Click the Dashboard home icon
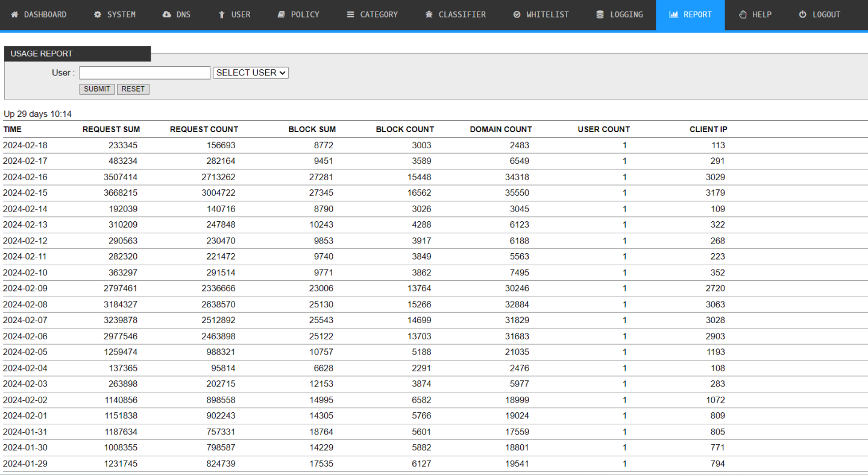Screen dimensions: 868x475 (x=15, y=14)
